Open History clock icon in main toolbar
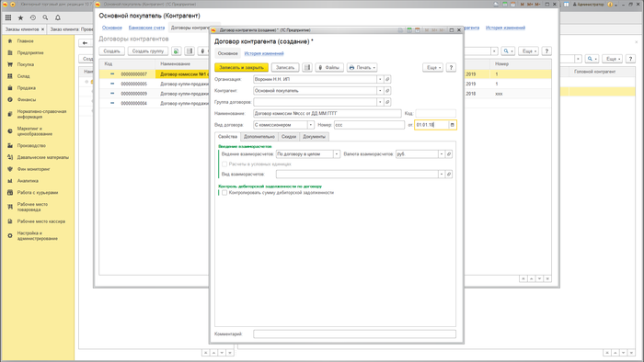 pos(33,17)
